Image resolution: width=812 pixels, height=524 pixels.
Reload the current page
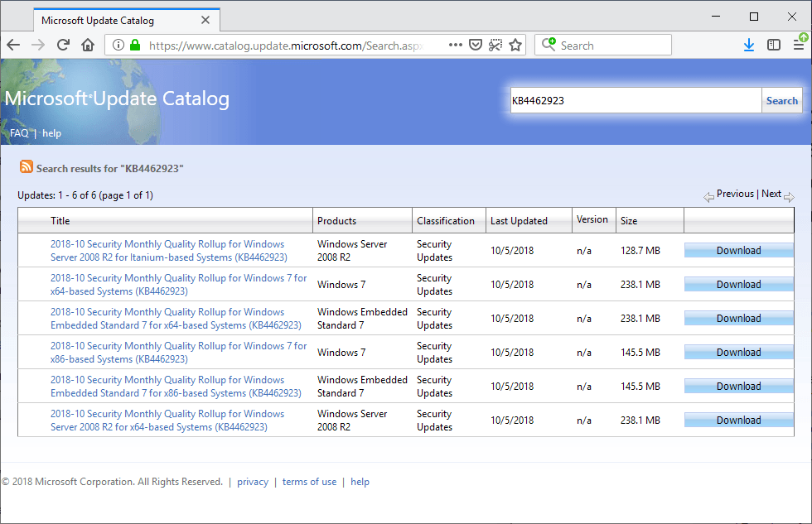click(x=63, y=45)
